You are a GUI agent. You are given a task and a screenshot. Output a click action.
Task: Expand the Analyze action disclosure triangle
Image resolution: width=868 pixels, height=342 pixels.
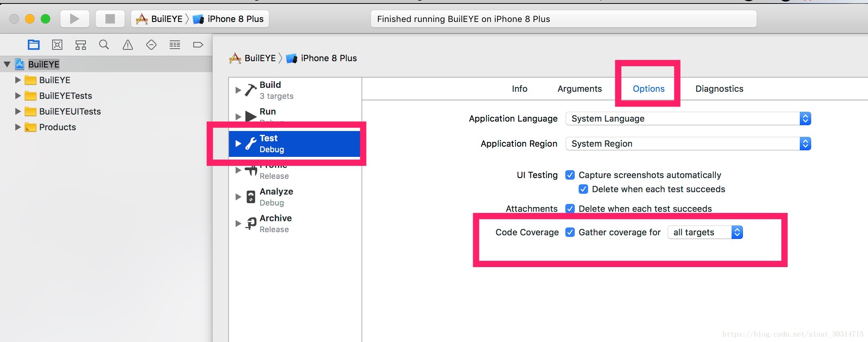pos(238,196)
